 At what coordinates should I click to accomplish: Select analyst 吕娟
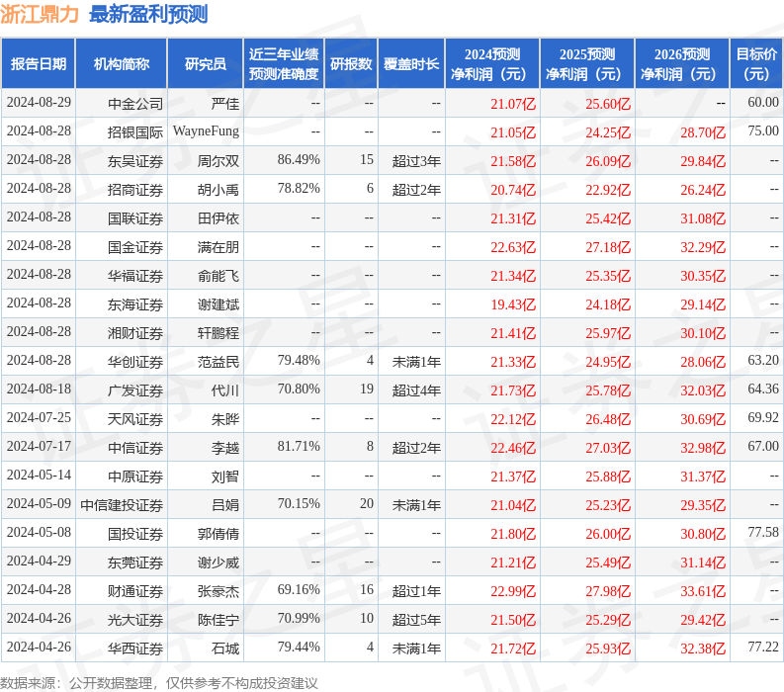(225, 505)
